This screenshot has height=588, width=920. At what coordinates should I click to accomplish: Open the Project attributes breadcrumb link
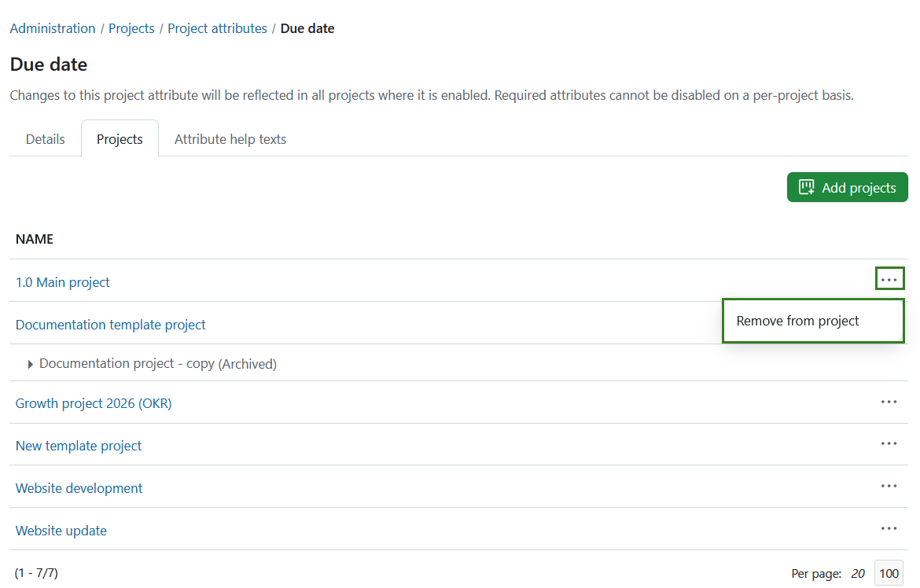217,28
